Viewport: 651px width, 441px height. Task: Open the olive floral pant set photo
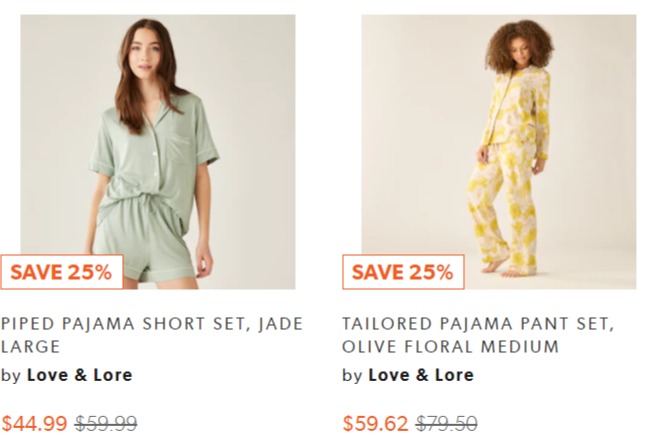click(x=499, y=152)
